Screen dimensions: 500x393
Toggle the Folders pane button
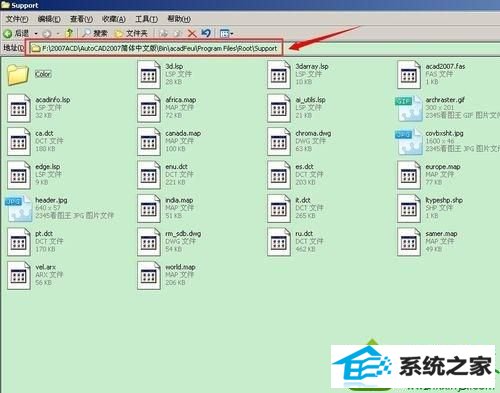[131, 33]
